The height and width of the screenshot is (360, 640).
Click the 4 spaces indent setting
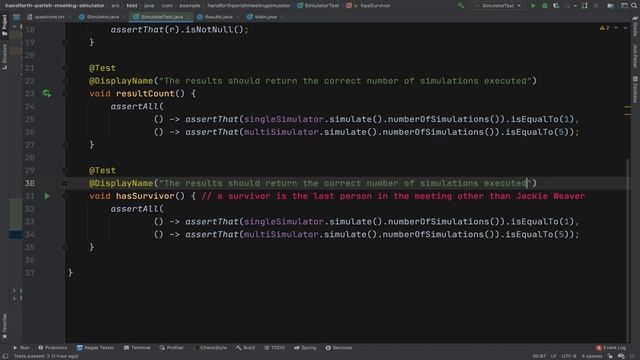pos(592,356)
